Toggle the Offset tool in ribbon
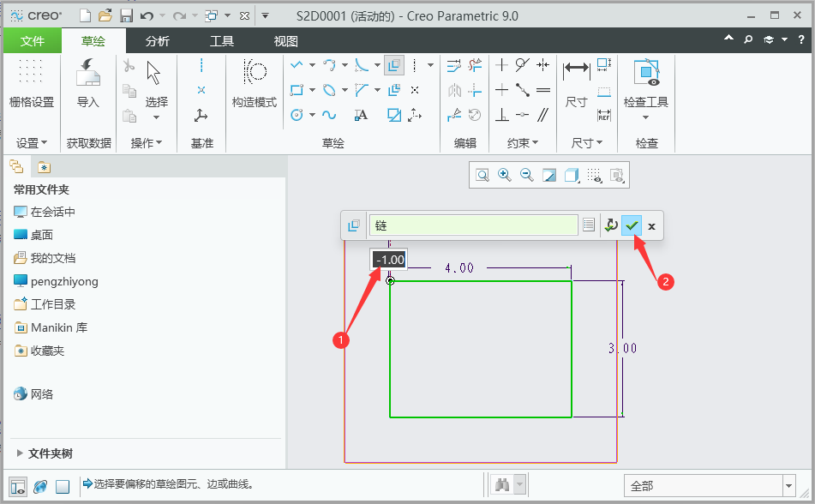The image size is (815, 504). tap(394, 65)
